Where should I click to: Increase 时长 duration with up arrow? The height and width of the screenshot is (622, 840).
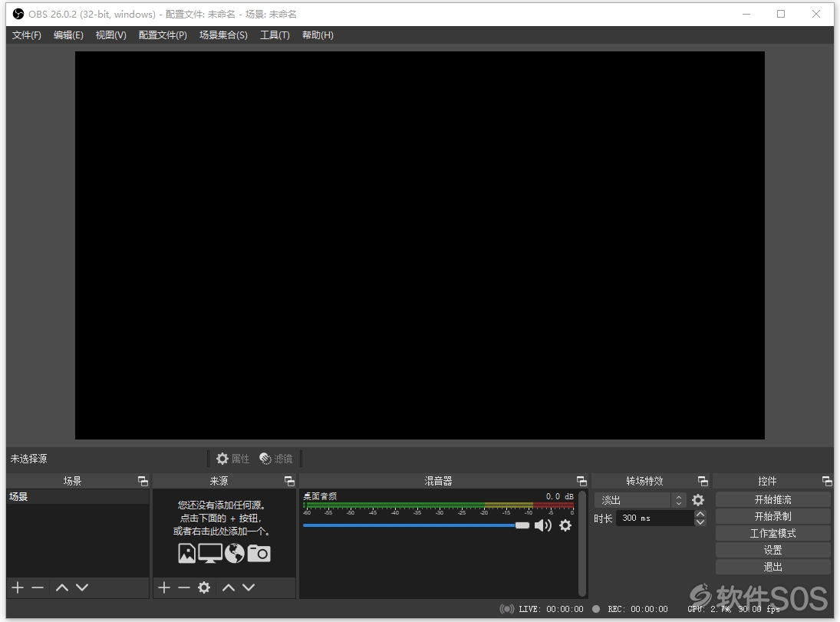pos(700,515)
